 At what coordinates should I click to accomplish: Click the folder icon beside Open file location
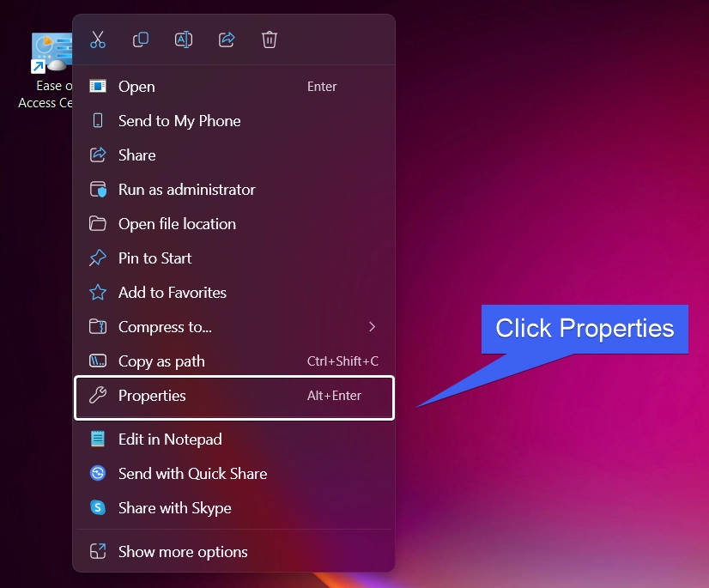tap(98, 223)
